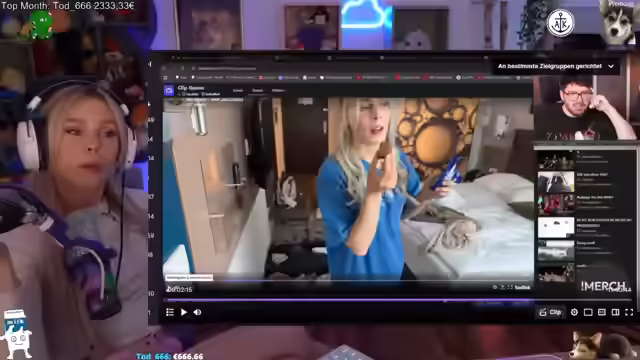Enter fullscreen mode in the player

pos(629,312)
